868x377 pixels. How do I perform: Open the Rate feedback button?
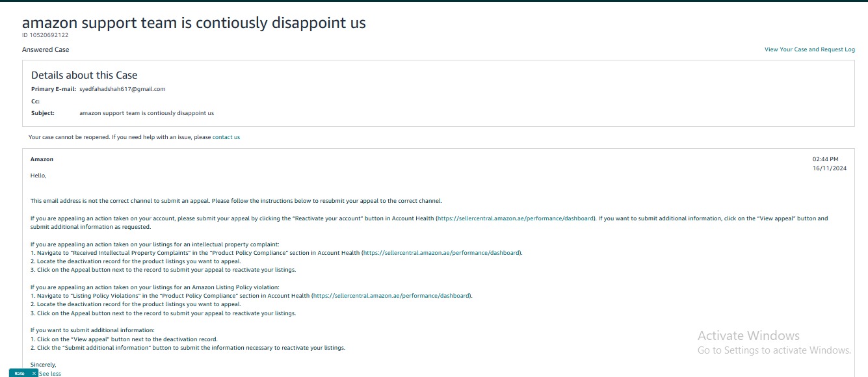20,373
